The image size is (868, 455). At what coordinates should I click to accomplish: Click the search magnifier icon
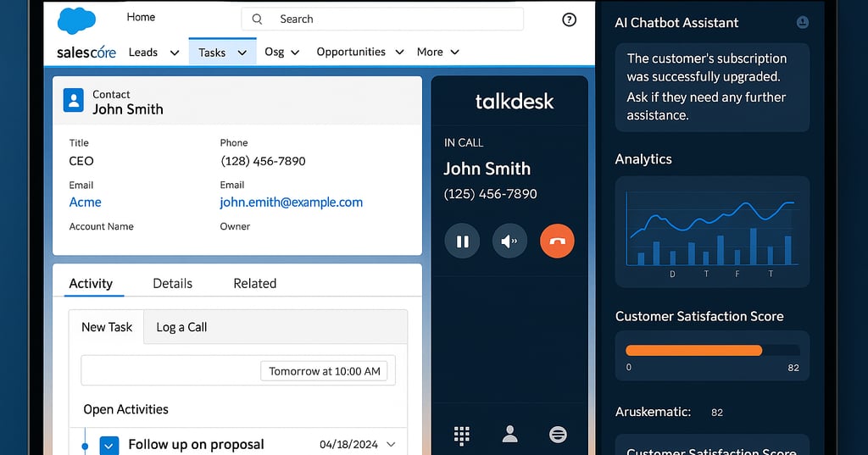(x=257, y=19)
